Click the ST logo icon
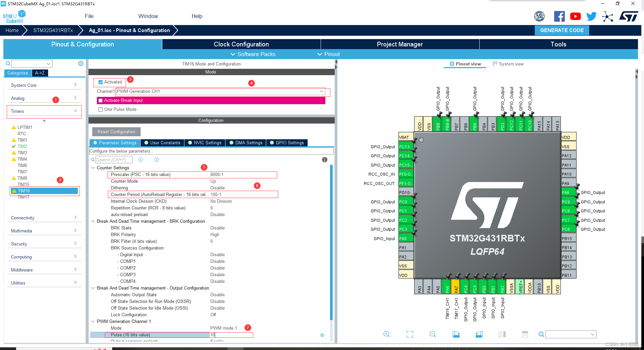Image resolution: width=644 pixels, height=350 pixels. 629,16
